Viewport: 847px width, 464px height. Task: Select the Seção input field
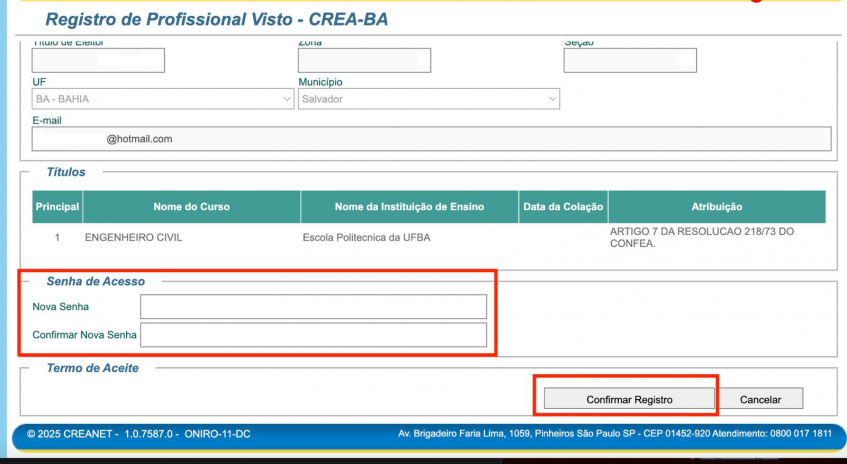(x=630, y=60)
